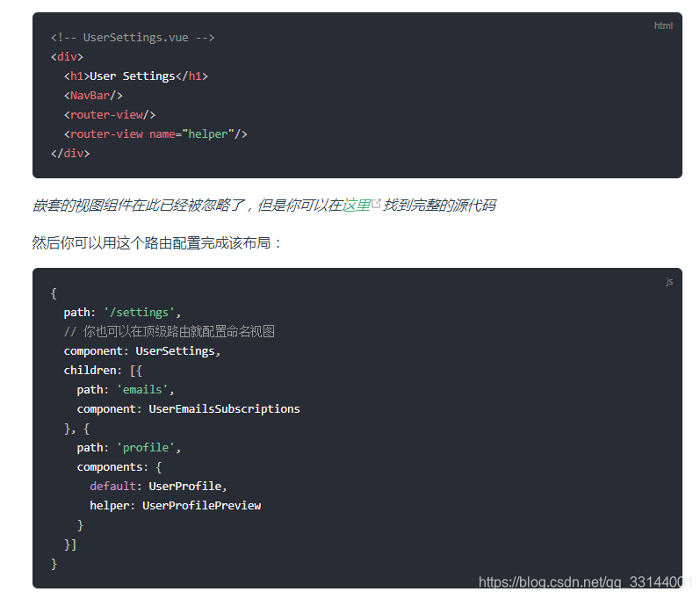Screen dimensions: 700x599
Task: Click the h1 User Settings line
Action: (x=136, y=76)
